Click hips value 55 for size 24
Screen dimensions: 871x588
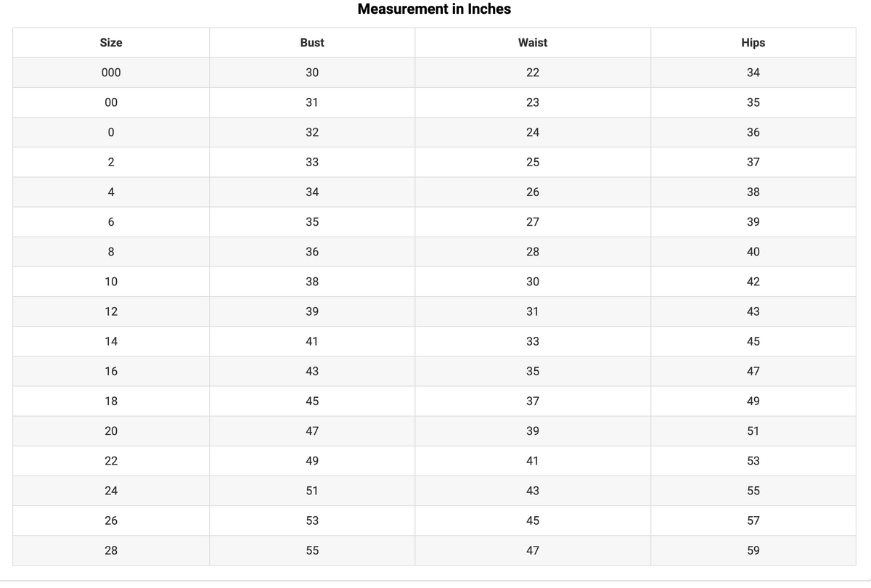coord(753,491)
